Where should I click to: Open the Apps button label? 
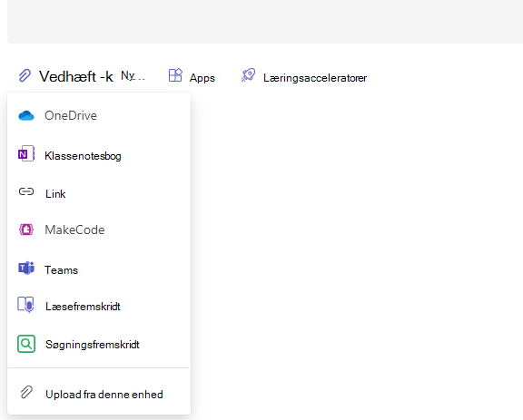pyautogui.click(x=202, y=78)
